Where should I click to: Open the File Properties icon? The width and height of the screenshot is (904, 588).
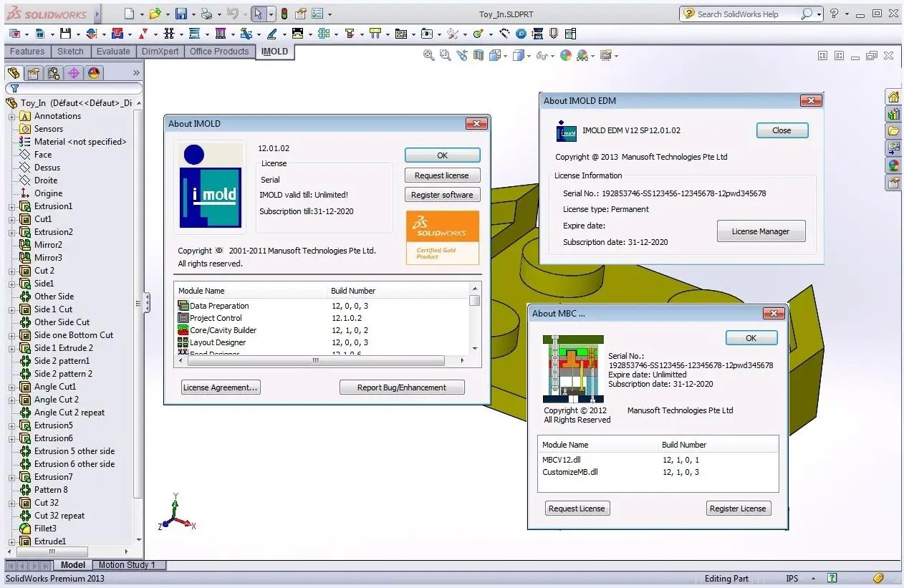tap(301, 14)
